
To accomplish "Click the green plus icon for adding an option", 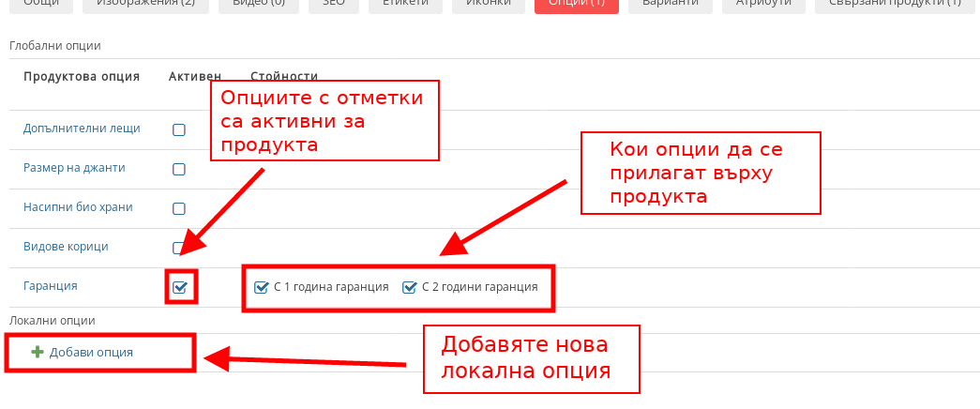I will [38, 353].
